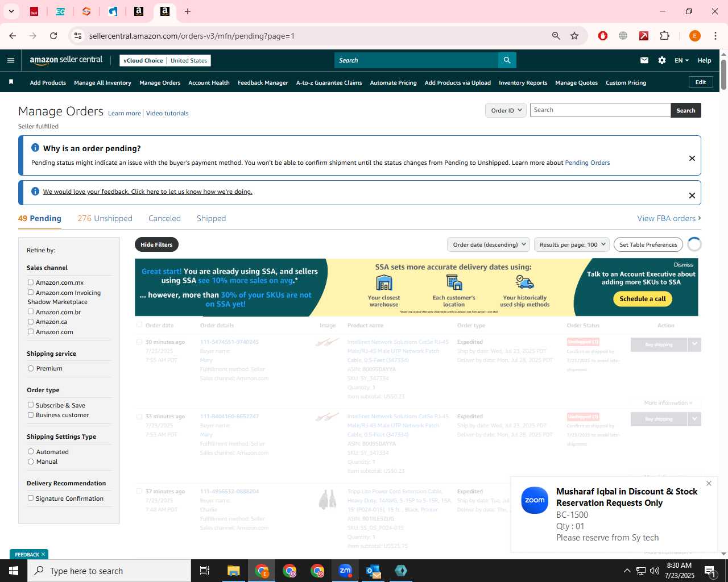Click the Windows Start button

click(x=14, y=571)
